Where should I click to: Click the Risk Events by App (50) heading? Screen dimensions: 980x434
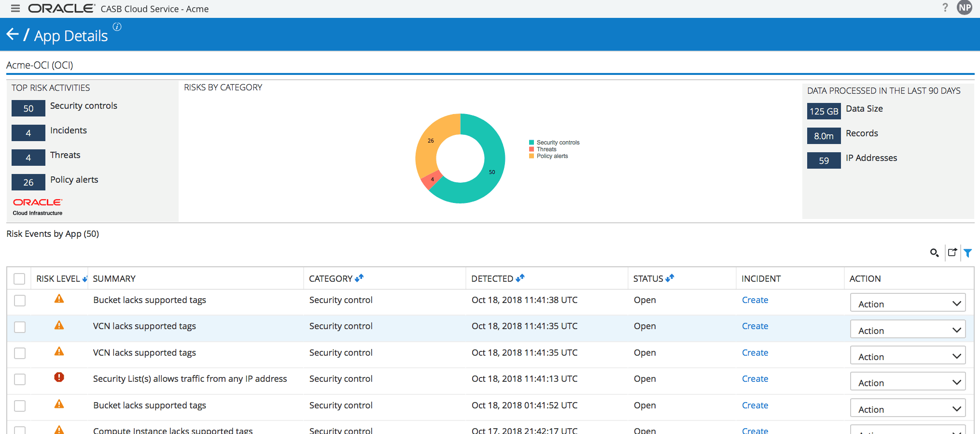53,234
